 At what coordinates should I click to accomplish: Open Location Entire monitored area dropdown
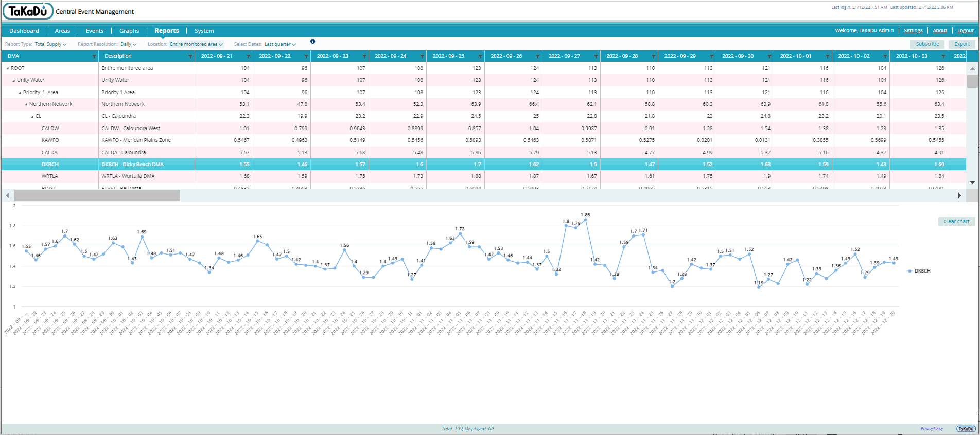click(x=197, y=44)
